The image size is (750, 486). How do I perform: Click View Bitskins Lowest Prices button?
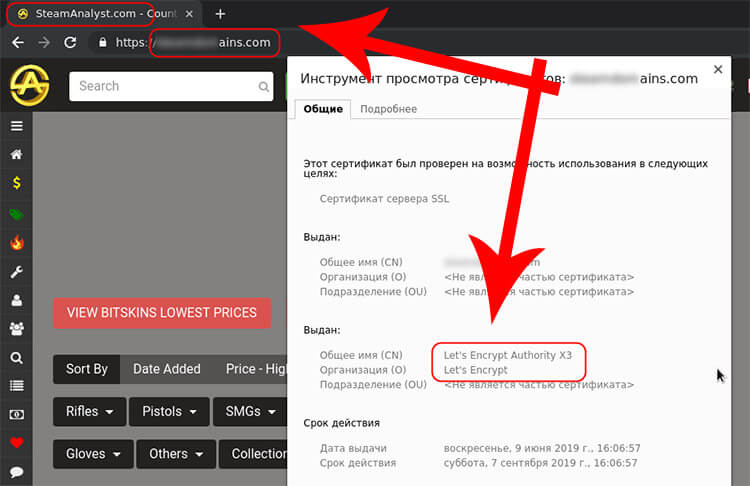161,312
